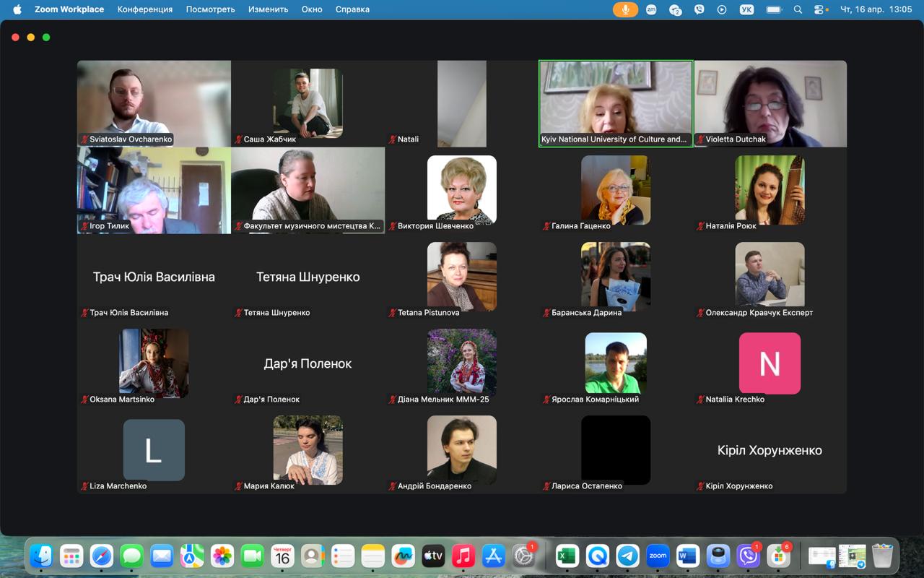The image size is (924, 578).
Task: Open System Settings gear in dock
Action: point(523,556)
